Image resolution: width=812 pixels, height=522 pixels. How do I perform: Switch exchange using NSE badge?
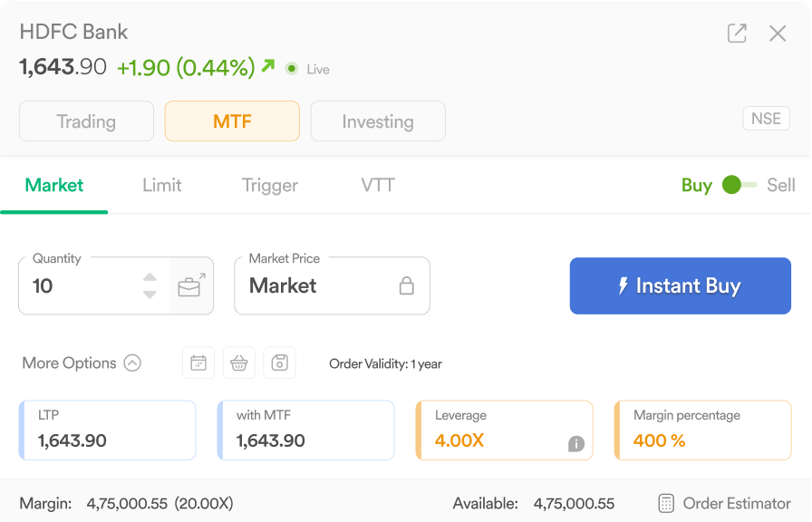767,119
